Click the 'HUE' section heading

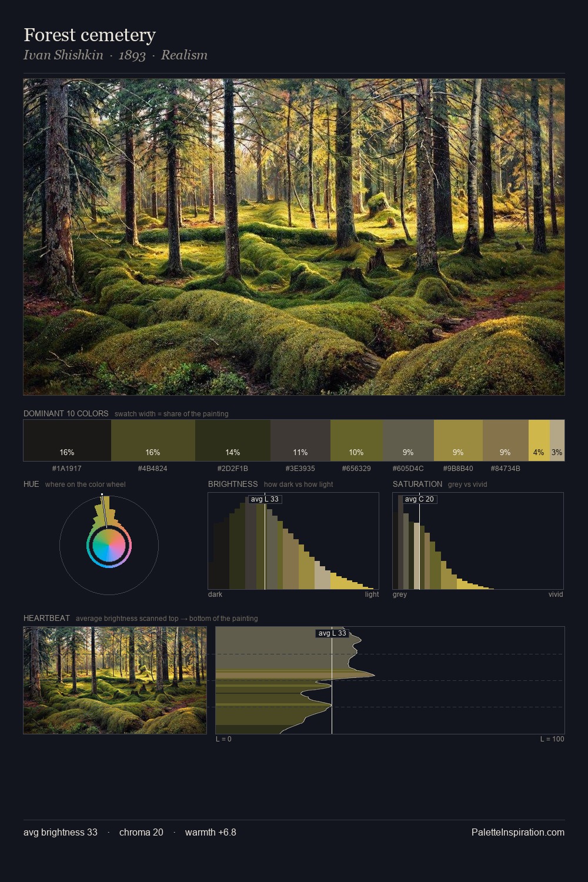tap(31, 484)
